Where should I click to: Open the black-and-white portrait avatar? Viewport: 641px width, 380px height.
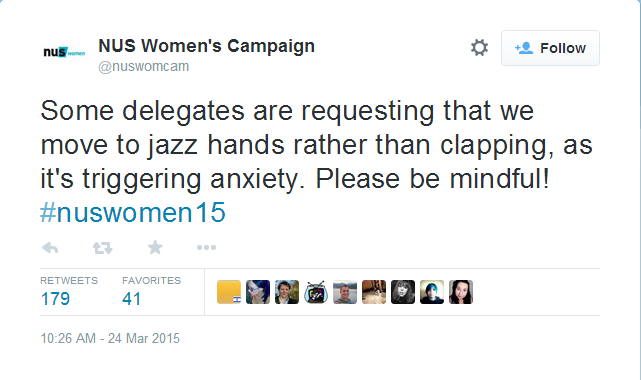[403, 292]
